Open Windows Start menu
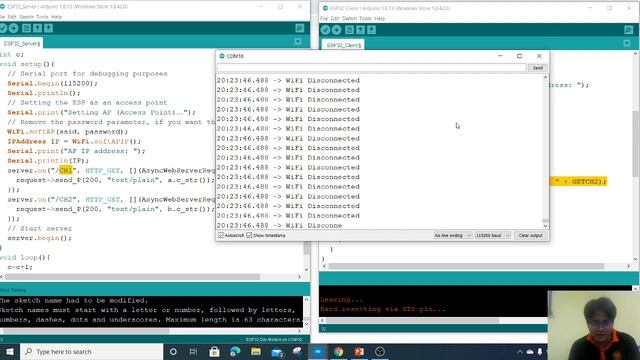The image size is (640, 360). click(x=10, y=351)
